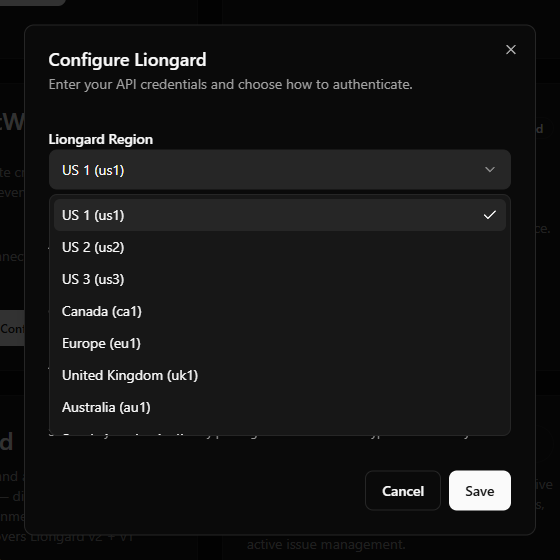Close the Configure Liongard dialog

point(511,50)
